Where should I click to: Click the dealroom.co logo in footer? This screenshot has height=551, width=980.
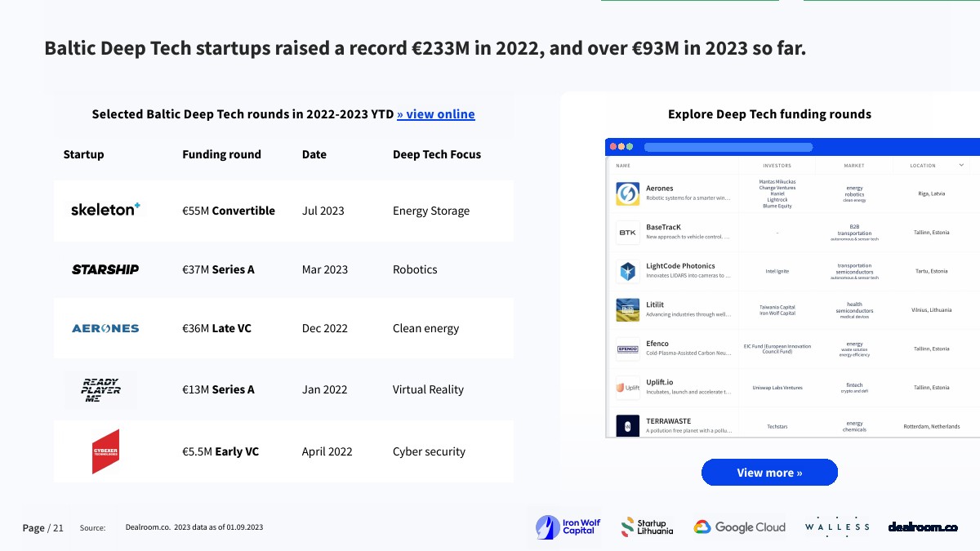click(923, 527)
